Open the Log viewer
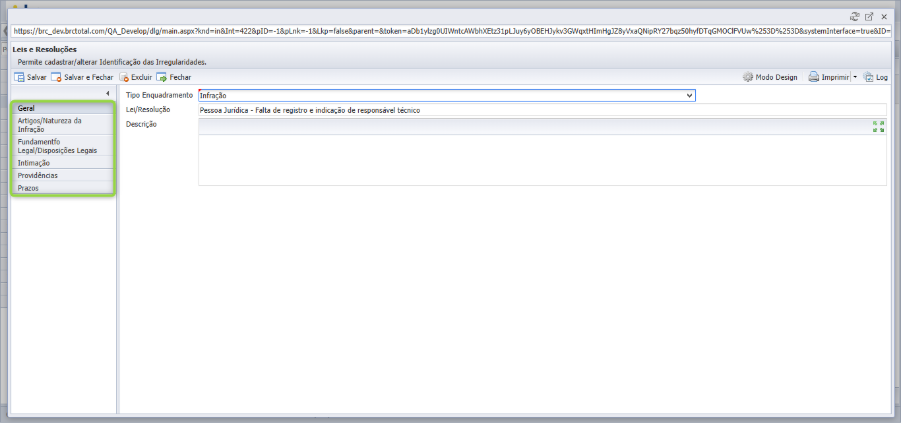This screenshot has width=901, height=423. click(x=876, y=77)
